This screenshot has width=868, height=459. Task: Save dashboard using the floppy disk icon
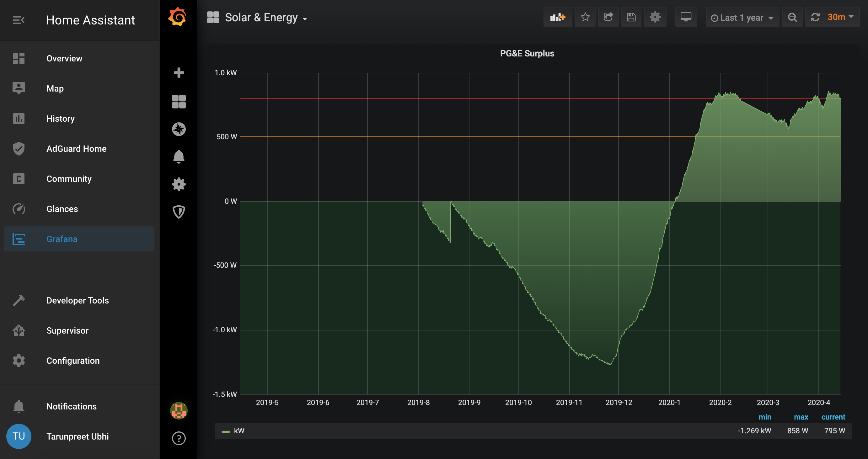[x=631, y=17]
